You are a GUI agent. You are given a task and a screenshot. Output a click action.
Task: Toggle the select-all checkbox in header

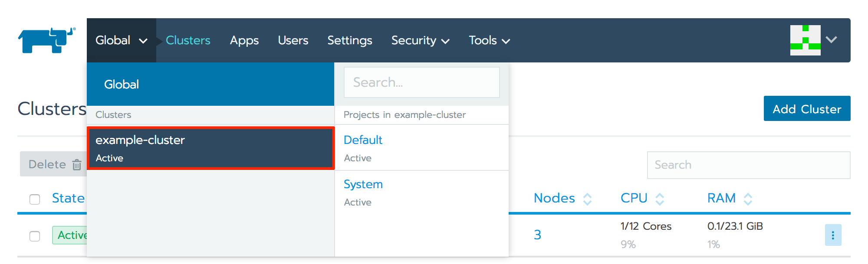pos(35,199)
